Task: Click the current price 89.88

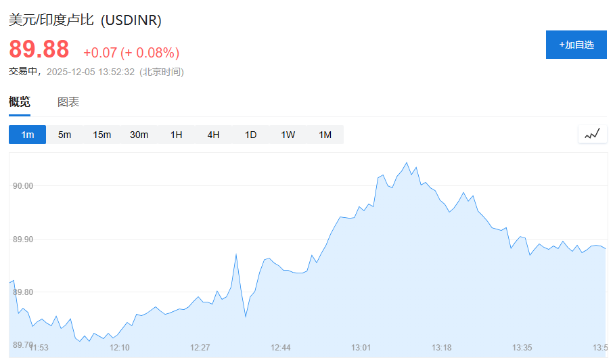Action: click(x=39, y=50)
